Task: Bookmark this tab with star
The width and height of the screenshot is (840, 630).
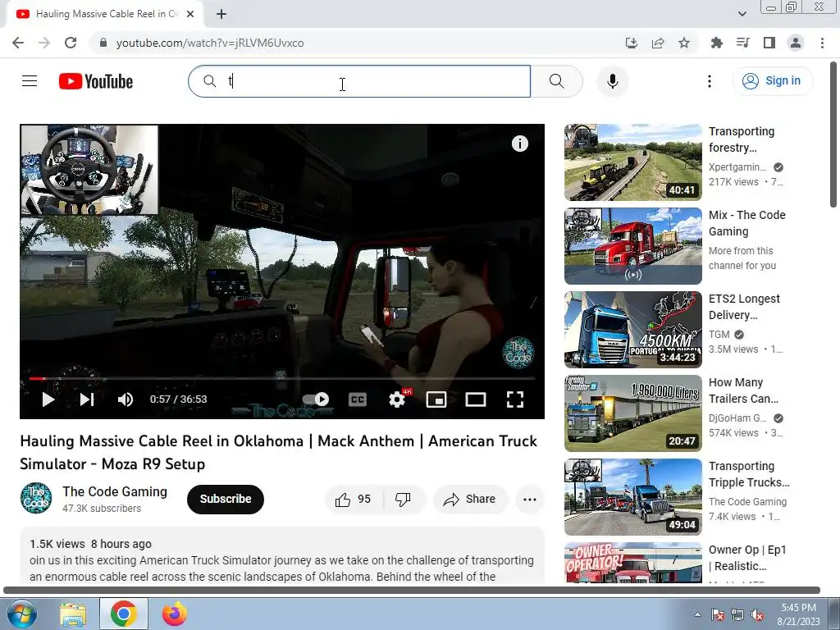Action: pos(684,43)
